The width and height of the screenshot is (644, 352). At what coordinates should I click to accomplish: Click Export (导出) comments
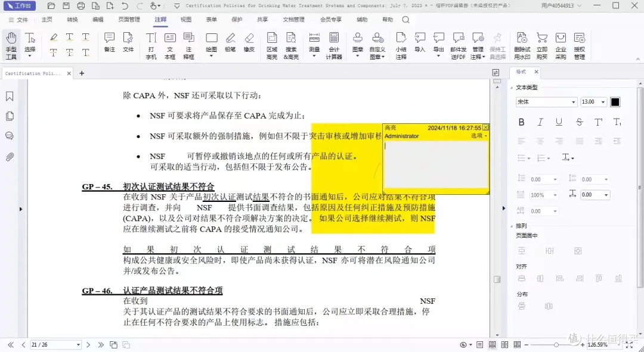[x=439, y=45]
